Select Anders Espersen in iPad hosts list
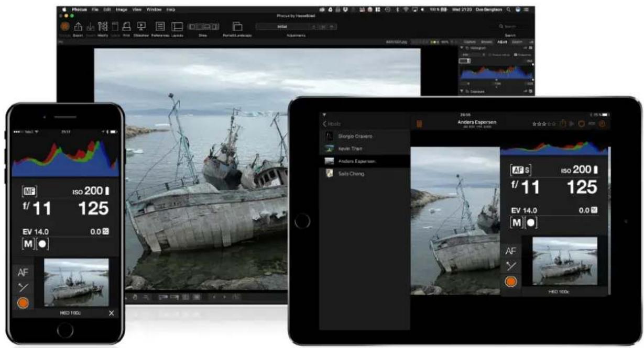The height and width of the screenshot is (348, 644). click(x=364, y=161)
